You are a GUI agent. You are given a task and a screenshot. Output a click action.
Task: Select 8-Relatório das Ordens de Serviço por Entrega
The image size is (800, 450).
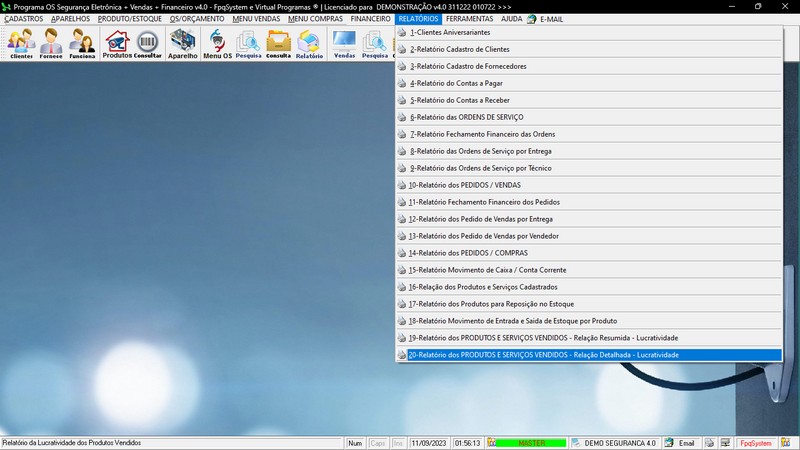[589, 151]
